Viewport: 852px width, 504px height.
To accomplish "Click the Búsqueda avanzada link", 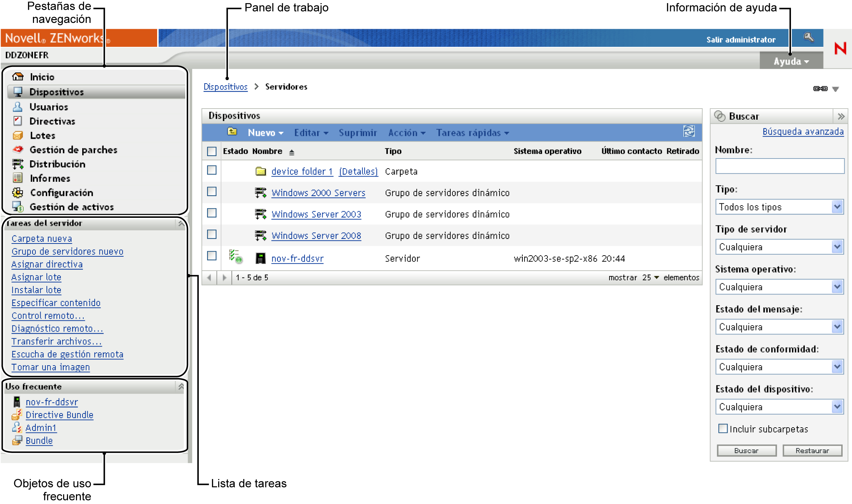I will (x=802, y=132).
